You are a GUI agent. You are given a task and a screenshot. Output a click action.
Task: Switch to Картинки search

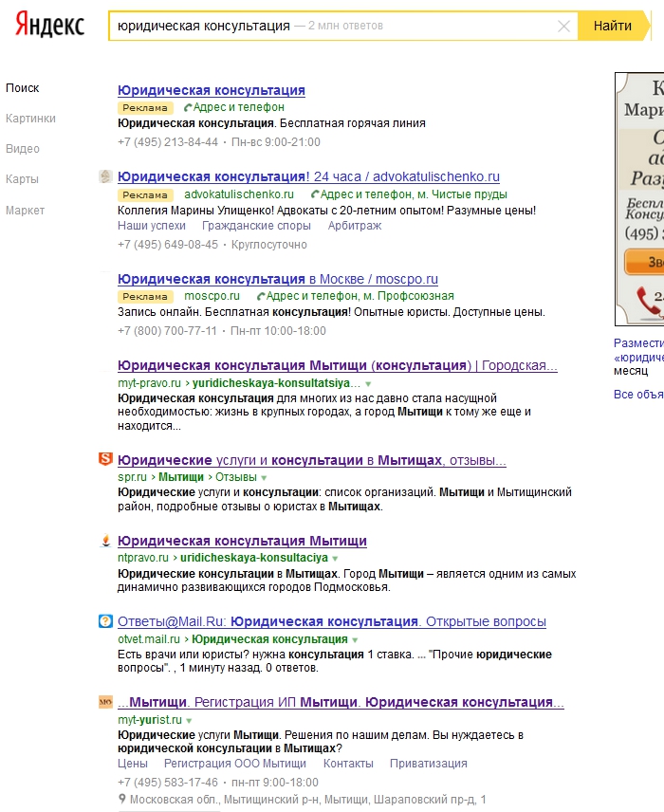30,119
